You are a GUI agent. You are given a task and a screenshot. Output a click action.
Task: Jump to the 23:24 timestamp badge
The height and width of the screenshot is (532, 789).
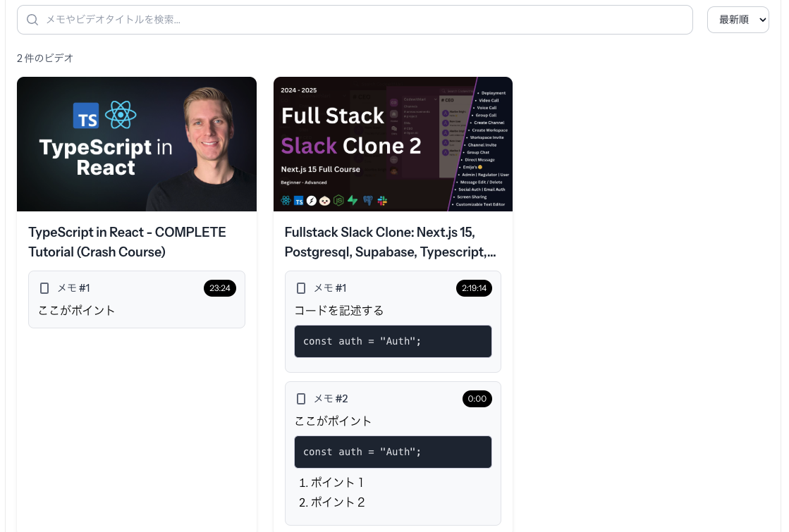[x=220, y=288]
